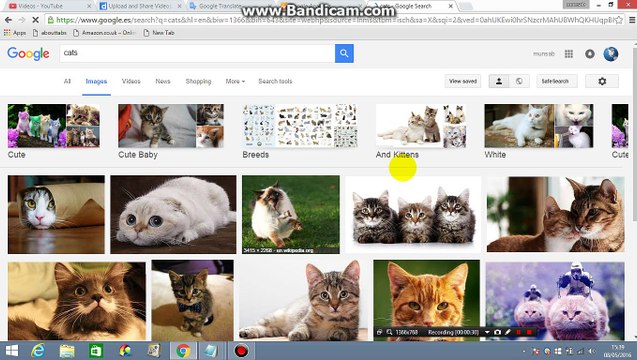Viewport: 637px width, 360px height.
Task: Open Windows Store taskbar icon
Action: [96, 351]
